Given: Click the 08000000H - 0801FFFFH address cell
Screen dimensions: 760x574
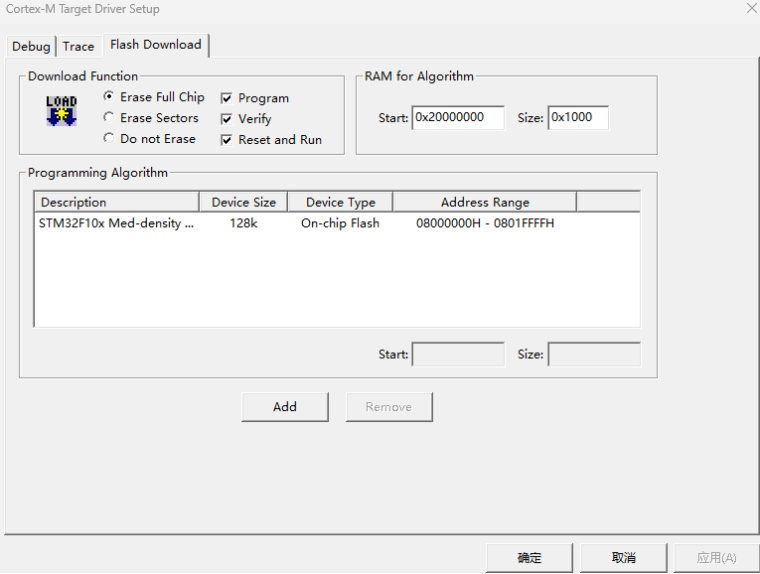Looking at the screenshot, I should [x=485, y=223].
